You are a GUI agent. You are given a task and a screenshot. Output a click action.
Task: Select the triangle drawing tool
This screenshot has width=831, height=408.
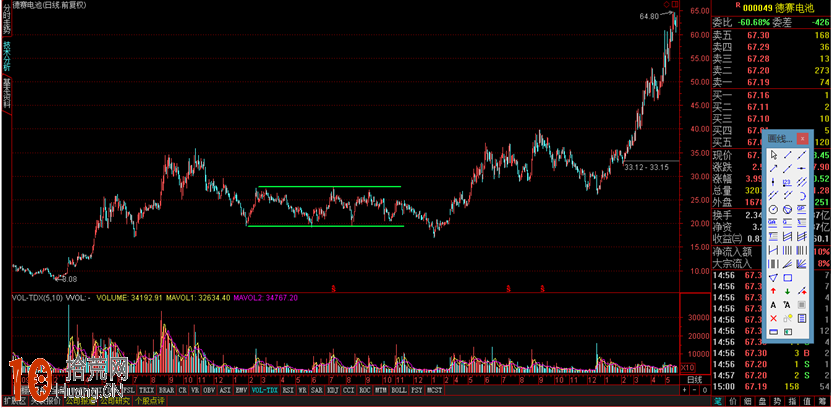(773, 277)
